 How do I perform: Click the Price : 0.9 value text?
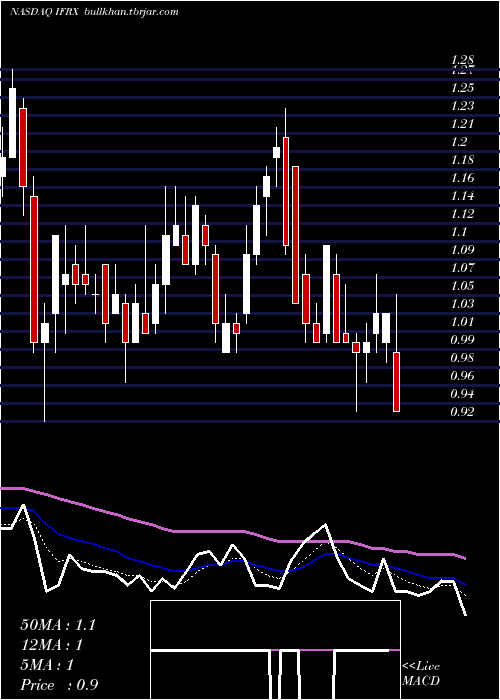(x=59, y=685)
